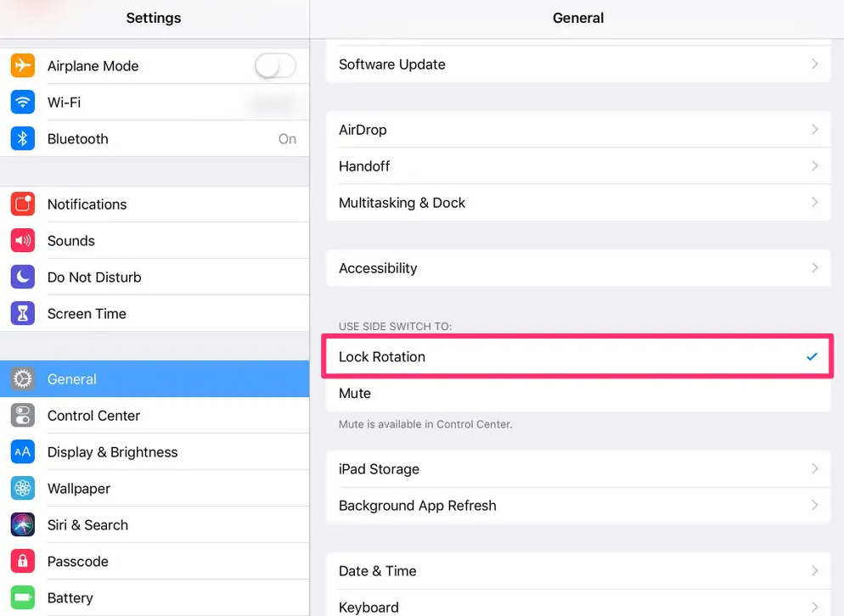Tap the Screen Time hourglass icon
The image size is (844, 616).
(x=23, y=314)
